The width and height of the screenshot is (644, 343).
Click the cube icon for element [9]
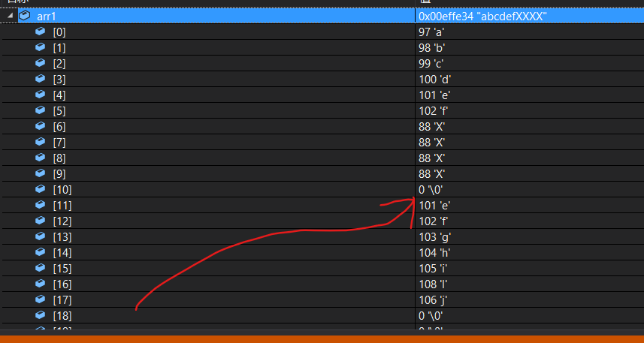click(41, 173)
